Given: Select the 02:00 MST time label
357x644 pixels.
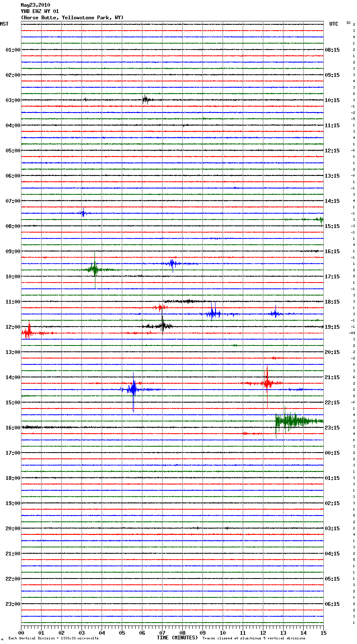Looking at the screenshot, I should [13, 75].
